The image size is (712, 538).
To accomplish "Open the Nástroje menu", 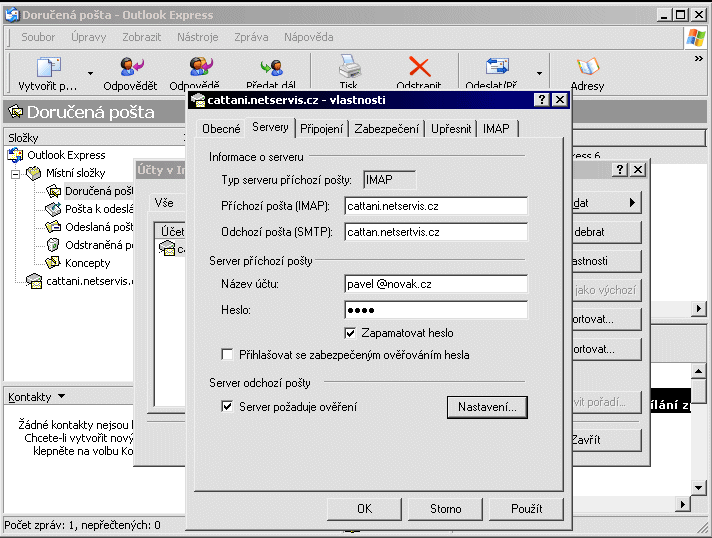I will (x=198, y=37).
